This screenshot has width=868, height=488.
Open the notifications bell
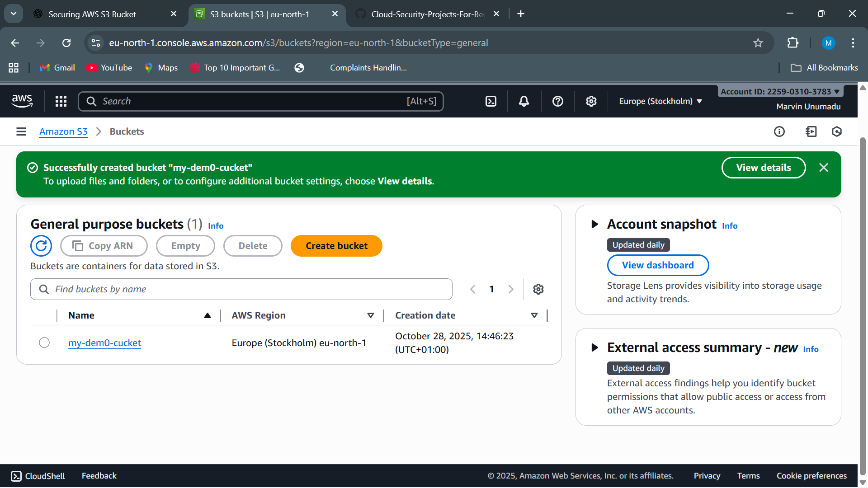[x=524, y=101]
